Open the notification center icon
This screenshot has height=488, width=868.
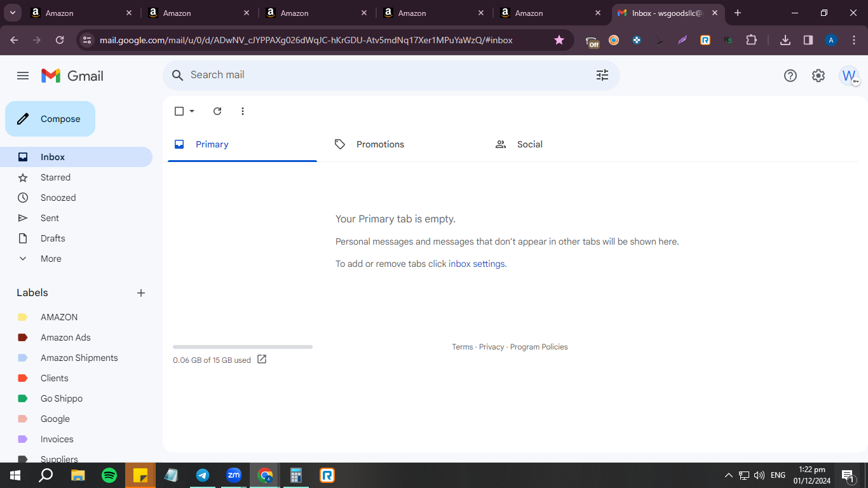pos(848,475)
